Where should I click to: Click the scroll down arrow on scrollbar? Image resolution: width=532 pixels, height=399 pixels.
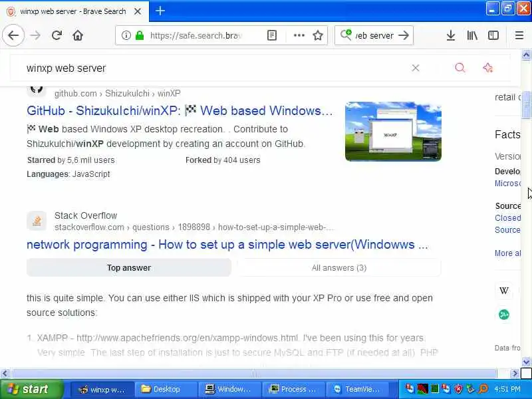coord(526,361)
